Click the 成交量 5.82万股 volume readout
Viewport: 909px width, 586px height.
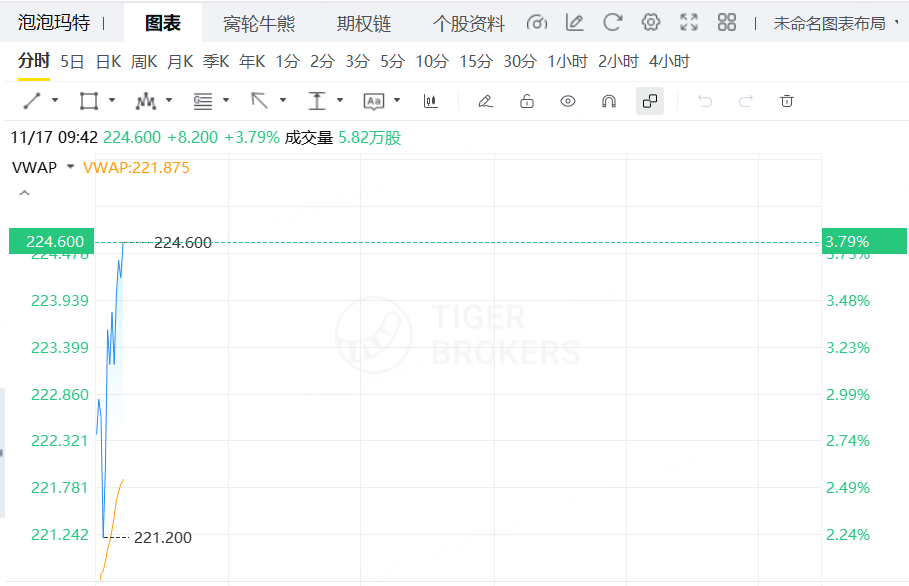click(343, 138)
